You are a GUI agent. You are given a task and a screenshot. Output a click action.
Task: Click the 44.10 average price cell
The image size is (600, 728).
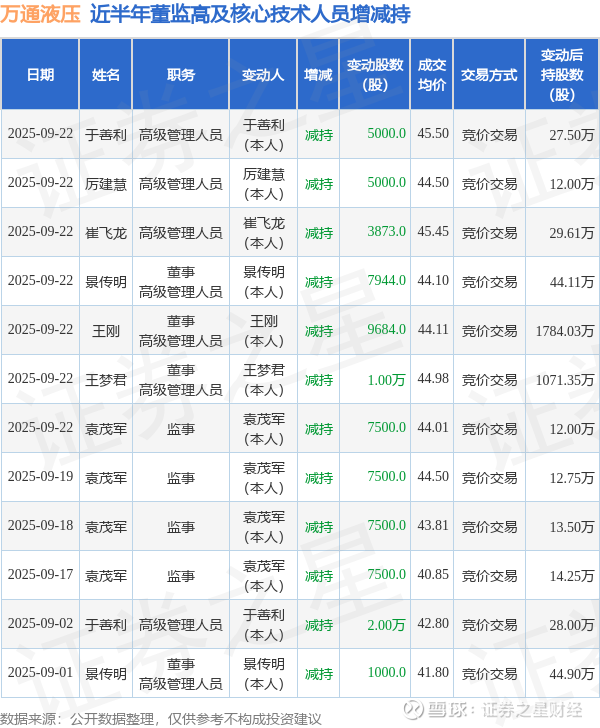pos(433,280)
